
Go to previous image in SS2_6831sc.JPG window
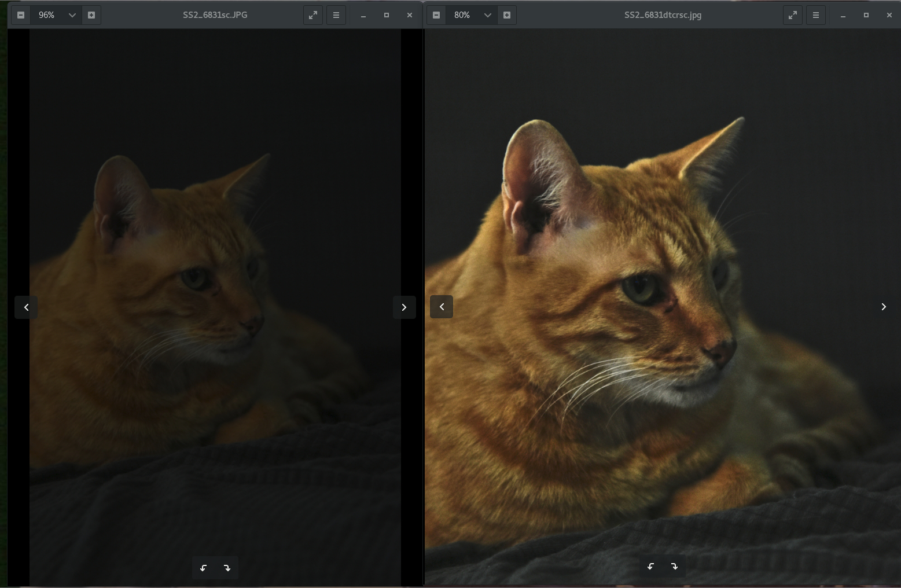click(x=26, y=307)
